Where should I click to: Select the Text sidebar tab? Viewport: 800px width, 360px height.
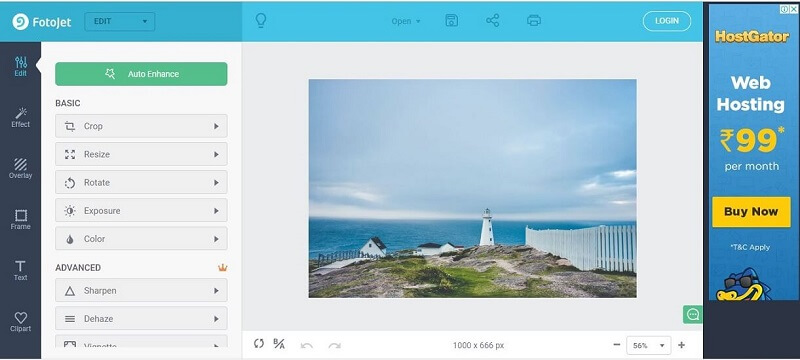point(20,271)
